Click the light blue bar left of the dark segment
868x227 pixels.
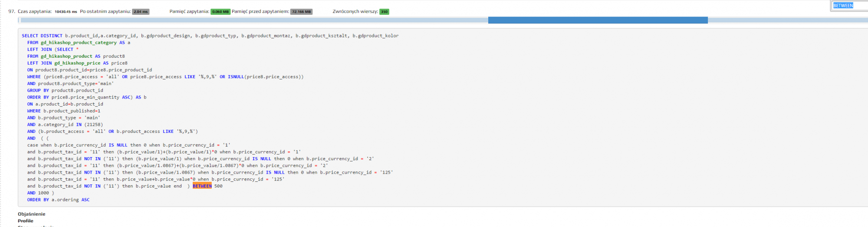(254, 20)
